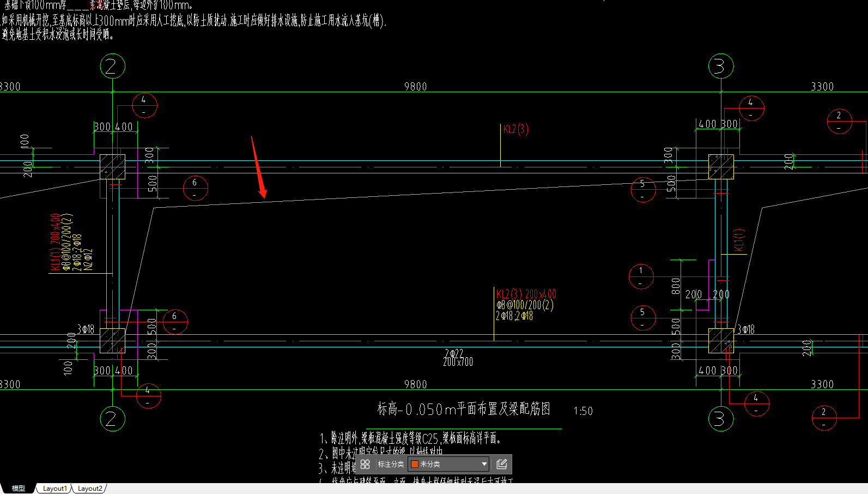Click the Φ8@100/200(2) stirrup text under KL2(3) 200x400
This screenshot has height=494, width=868.
[525, 305]
